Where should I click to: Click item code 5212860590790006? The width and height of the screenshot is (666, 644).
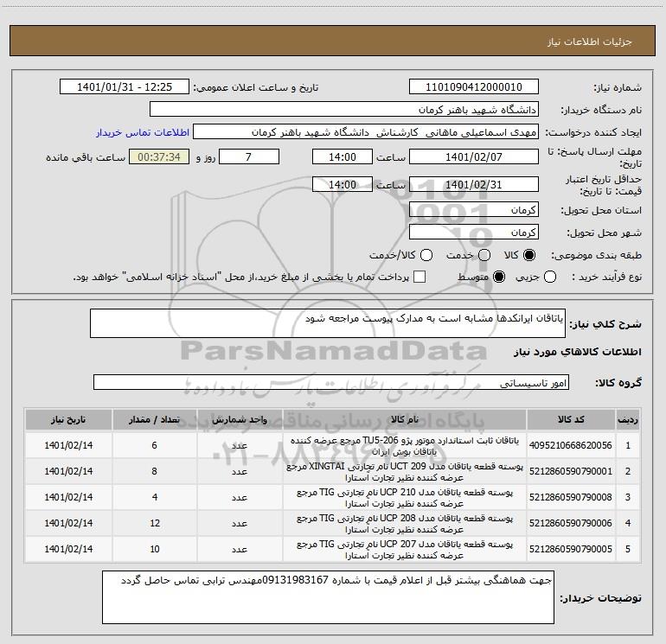click(571, 523)
